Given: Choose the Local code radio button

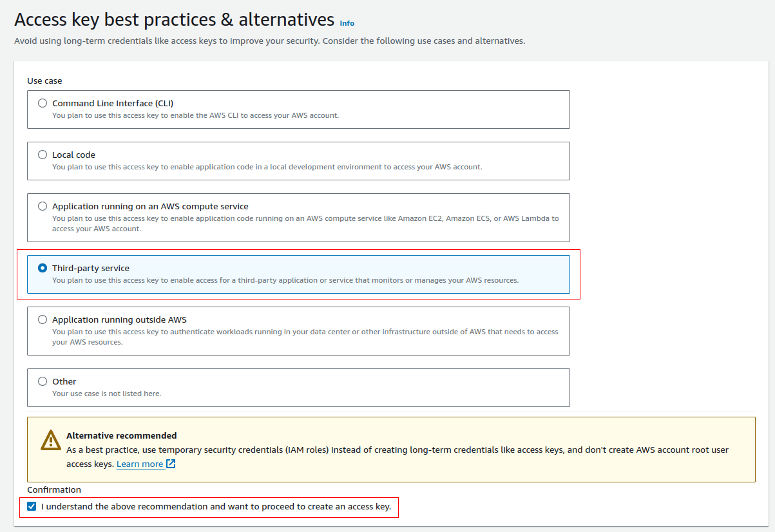Looking at the screenshot, I should [x=43, y=155].
